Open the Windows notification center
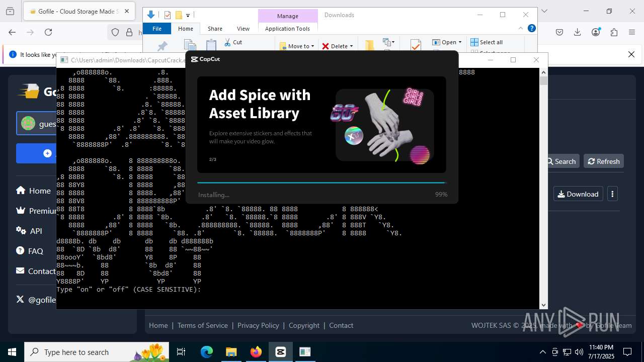644x362 pixels. click(627, 352)
